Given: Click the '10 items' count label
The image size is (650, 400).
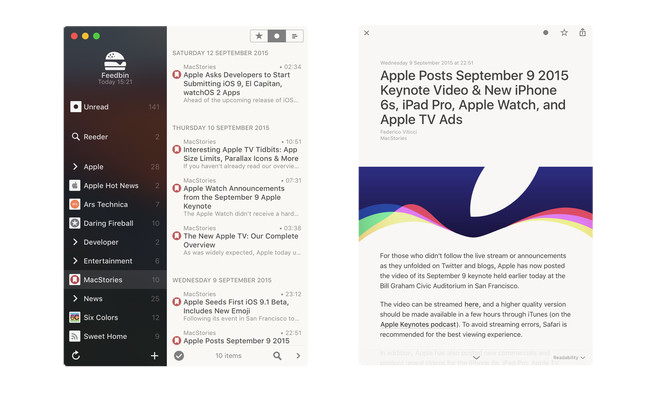Looking at the screenshot, I should [x=228, y=356].
